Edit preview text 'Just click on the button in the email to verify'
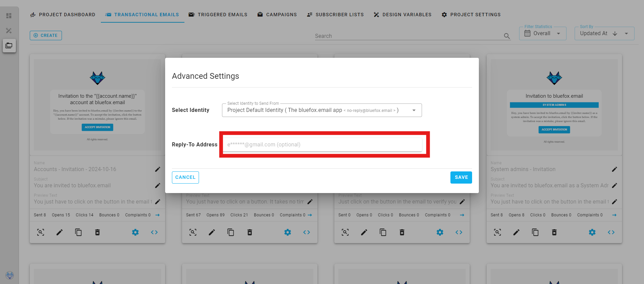 click(x=462, y=202)
